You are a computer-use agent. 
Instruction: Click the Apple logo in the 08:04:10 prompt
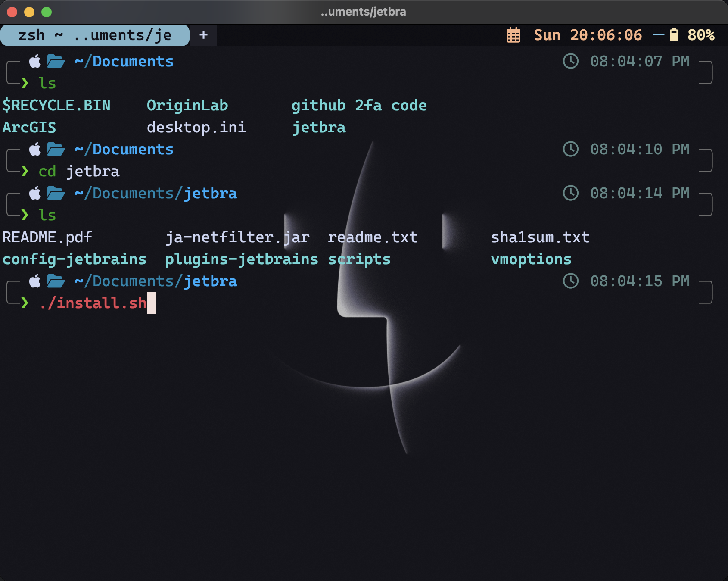[x=35, y=149]
